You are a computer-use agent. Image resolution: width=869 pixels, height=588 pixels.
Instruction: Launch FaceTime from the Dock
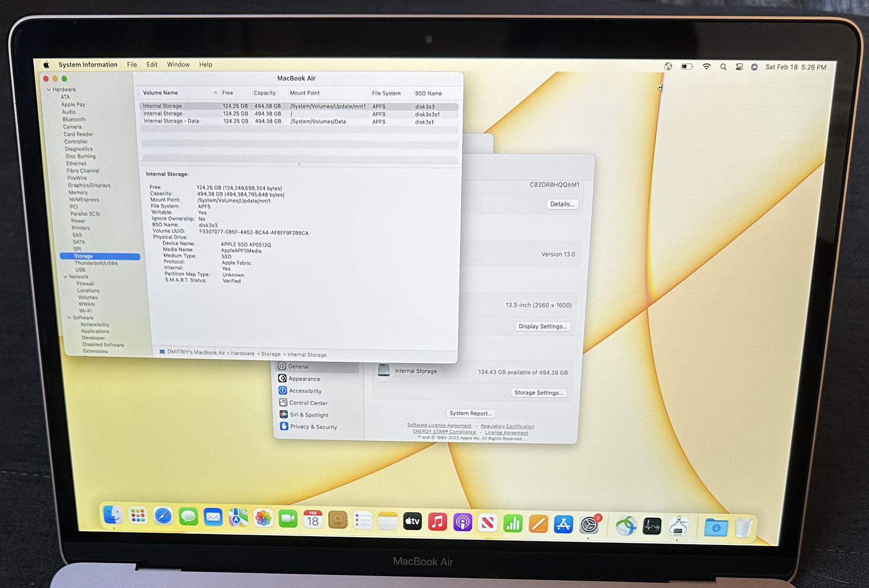coord(288,519)
